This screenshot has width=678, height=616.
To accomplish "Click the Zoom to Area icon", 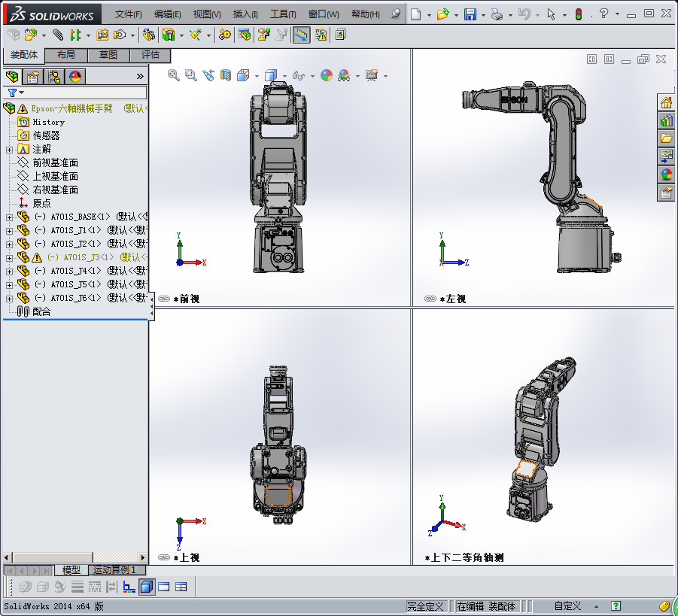I will pyautogui.click(x=190, y=75).
